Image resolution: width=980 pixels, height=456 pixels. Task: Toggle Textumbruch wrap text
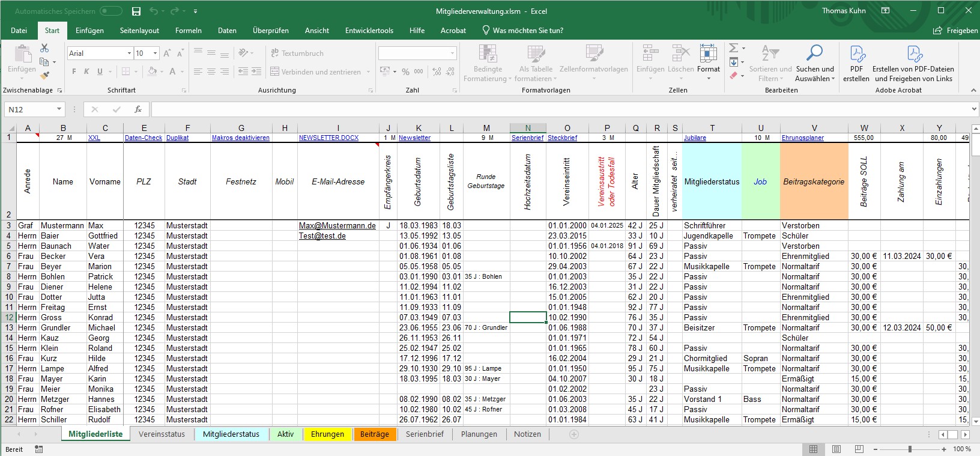point(297,53)
